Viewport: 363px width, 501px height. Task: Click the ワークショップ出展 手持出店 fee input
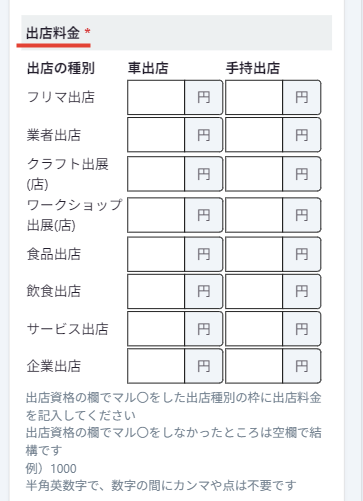pos(254,215)
